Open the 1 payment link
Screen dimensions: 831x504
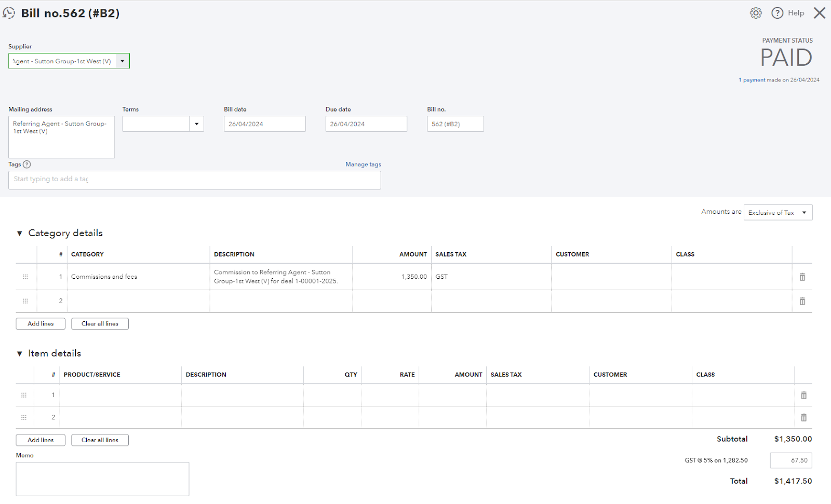(752, 80)
